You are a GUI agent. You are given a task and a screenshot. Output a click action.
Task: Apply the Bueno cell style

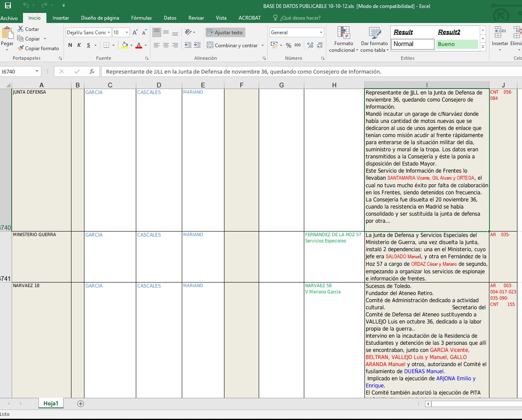click(457, 44)
